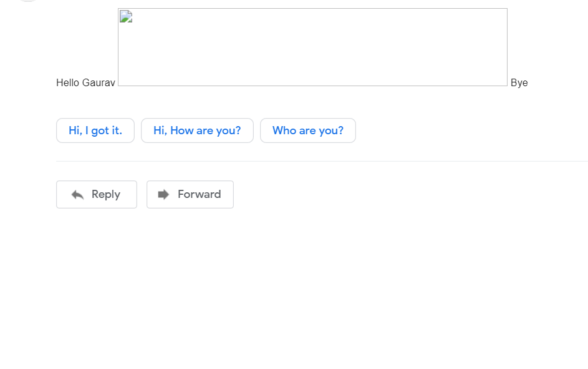Choose the "Hi, I got it." smart reply
Viewport: 588px width, 369px height.
click(x=95, y=130)
